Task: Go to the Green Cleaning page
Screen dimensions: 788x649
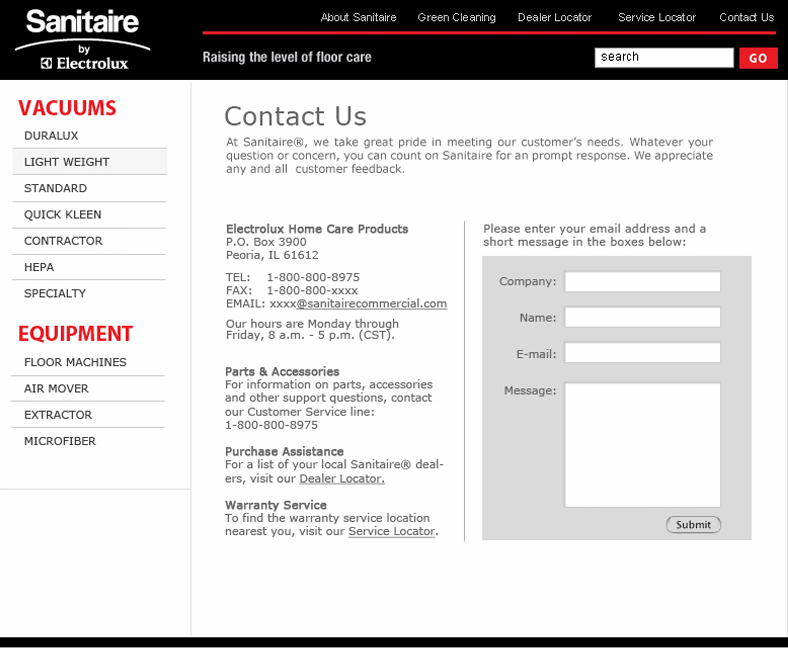Action: coord(456,18)
